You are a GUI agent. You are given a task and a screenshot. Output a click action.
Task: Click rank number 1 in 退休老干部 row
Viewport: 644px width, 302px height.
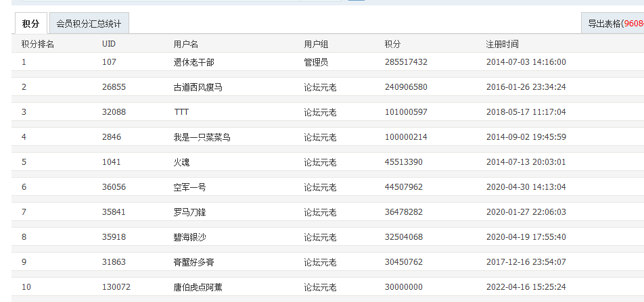coord(24,62)
